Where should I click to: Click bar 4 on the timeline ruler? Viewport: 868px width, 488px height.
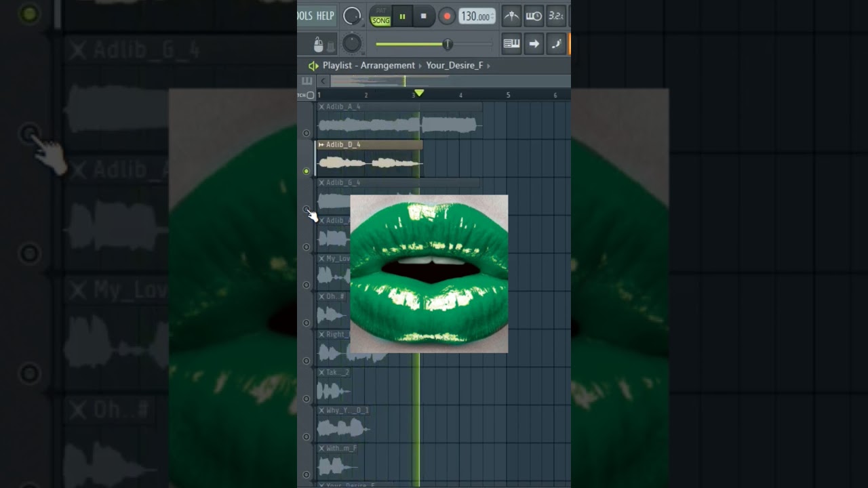[461, 96]
